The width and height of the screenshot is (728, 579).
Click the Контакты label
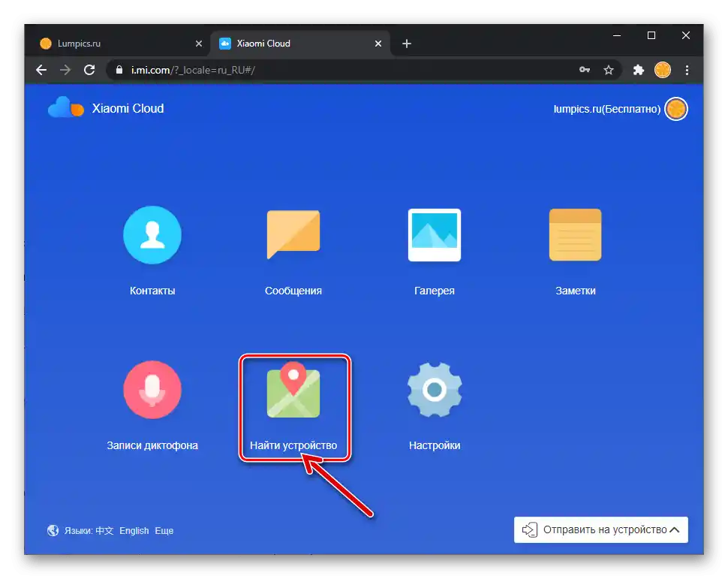click(x=152, y=291)
